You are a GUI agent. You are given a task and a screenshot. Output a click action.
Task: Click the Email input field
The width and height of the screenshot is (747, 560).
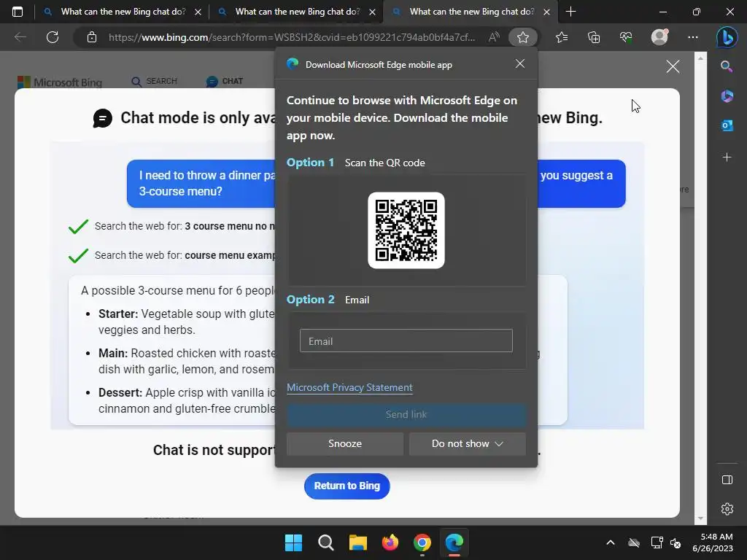[406, 341]
